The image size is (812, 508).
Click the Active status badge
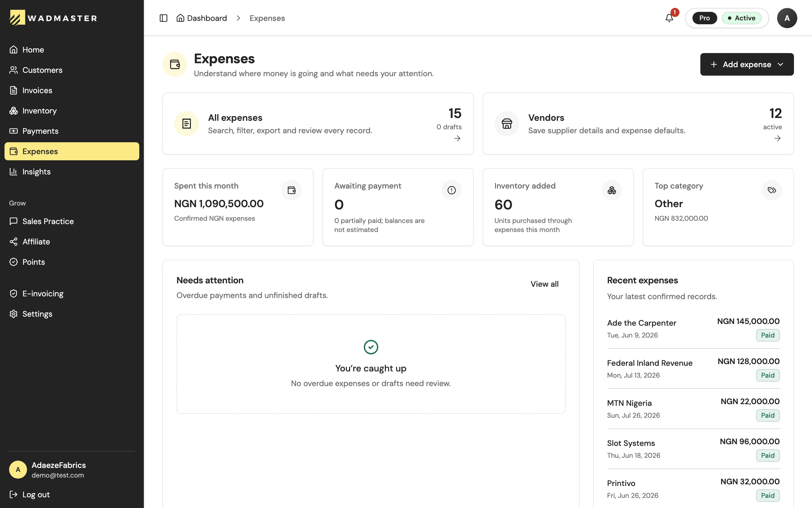(x=742, y=18)
